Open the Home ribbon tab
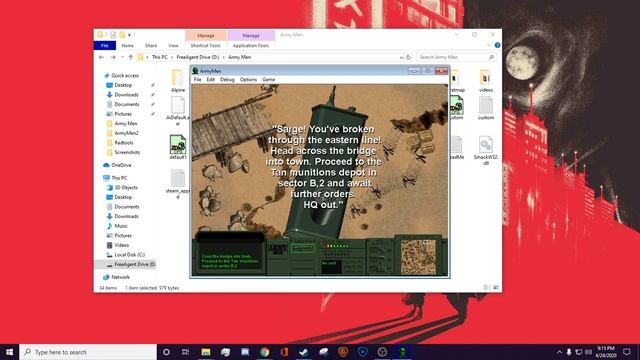Screen dimensions: 640x360 click(127, 45)
